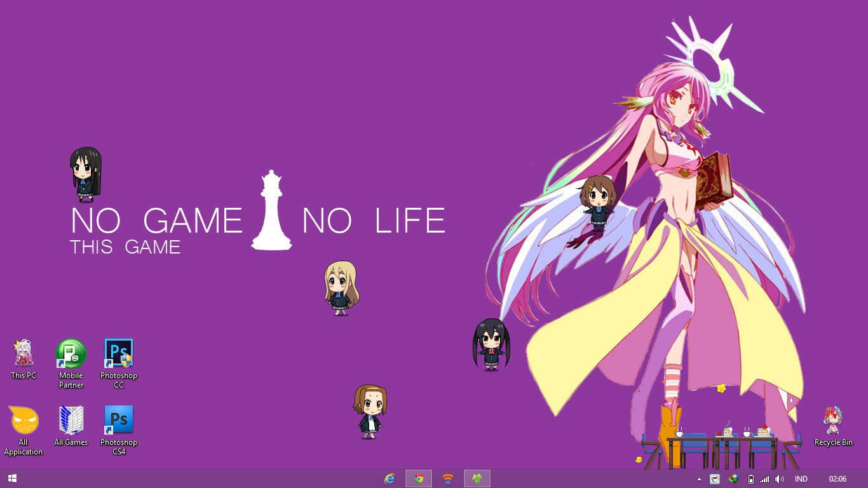Open the volume speaker tray icon
Image resolution: width=868 pixels, height=488 pixels.
(780, 479)
